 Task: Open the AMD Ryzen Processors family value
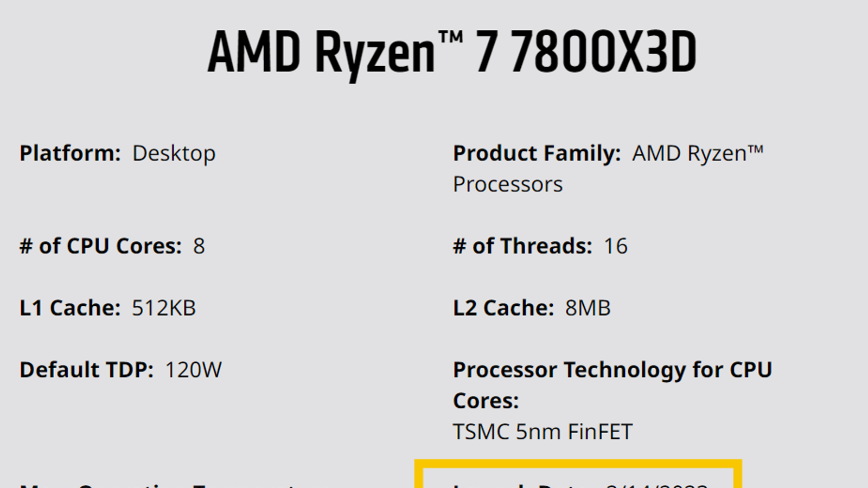[697, 153]
